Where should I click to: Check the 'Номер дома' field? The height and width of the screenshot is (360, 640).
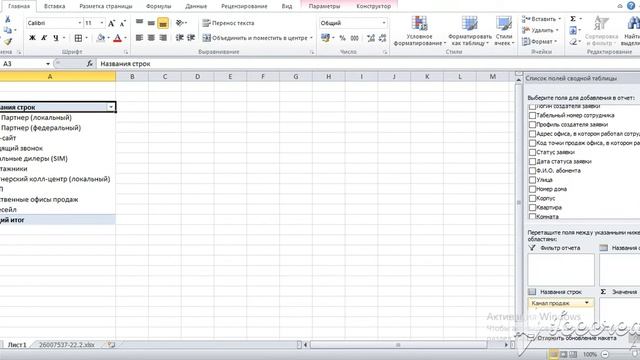coord(532,189)
